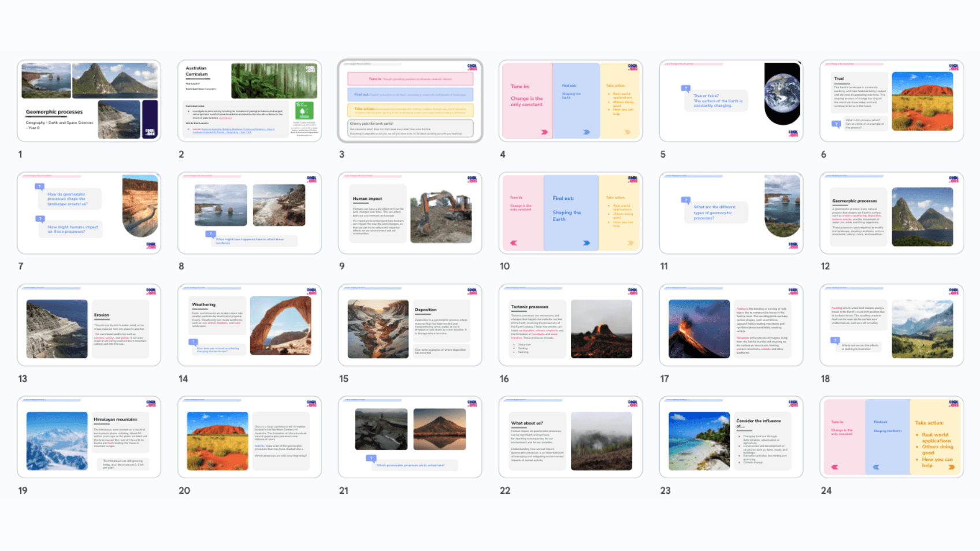
Task: Click the question icon on True or false slide
Action: [686, 88]
